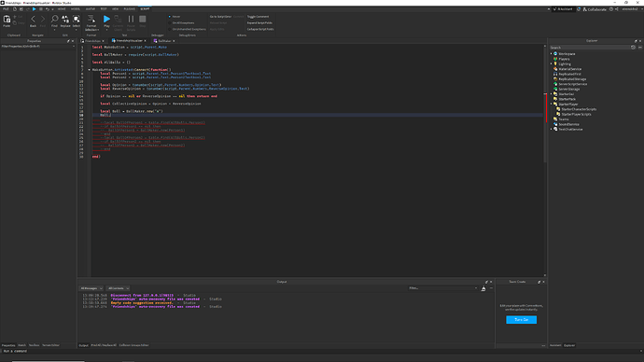Click the Collaborate button

coord(595,9)
